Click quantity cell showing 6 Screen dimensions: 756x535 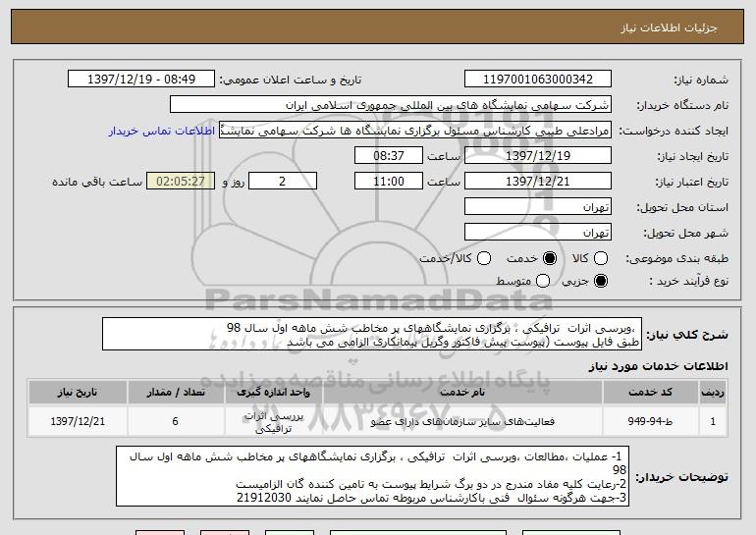[176, 421]
